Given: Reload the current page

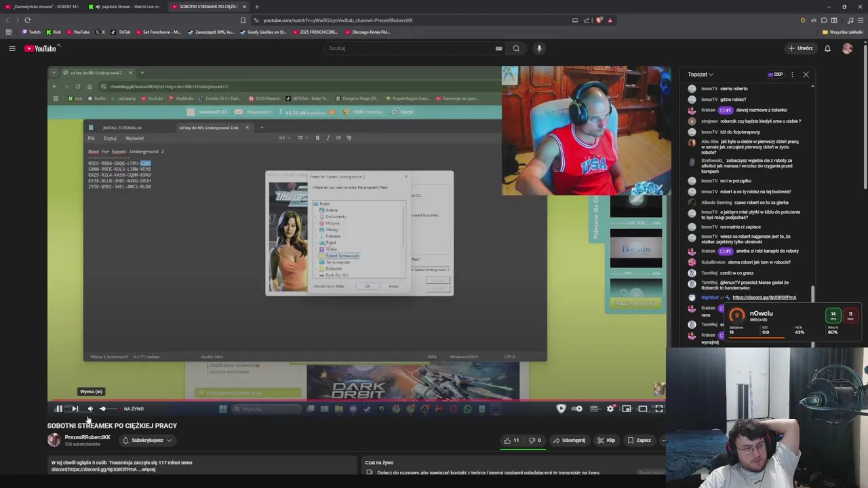Looking at the screenshot, I should pos(27,20).
